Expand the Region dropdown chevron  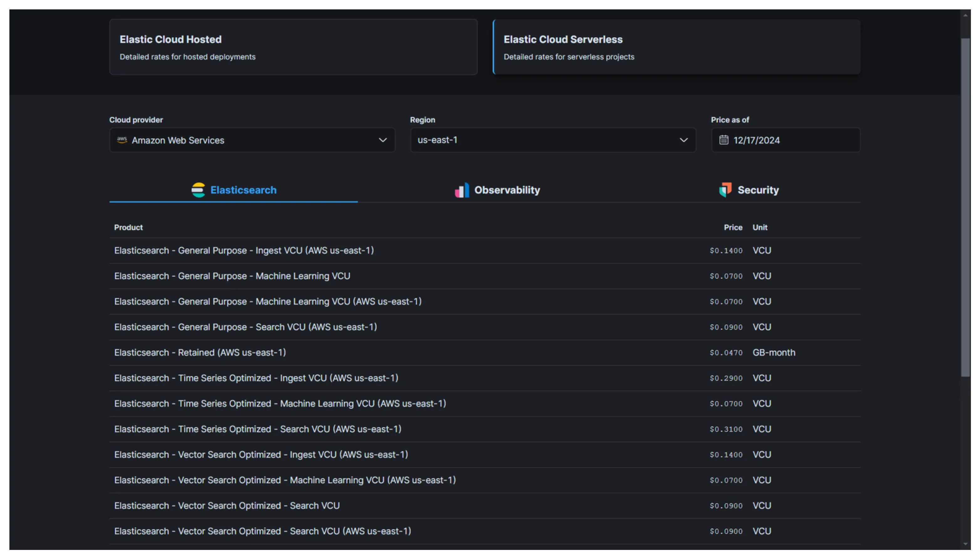tap(684, 140)
